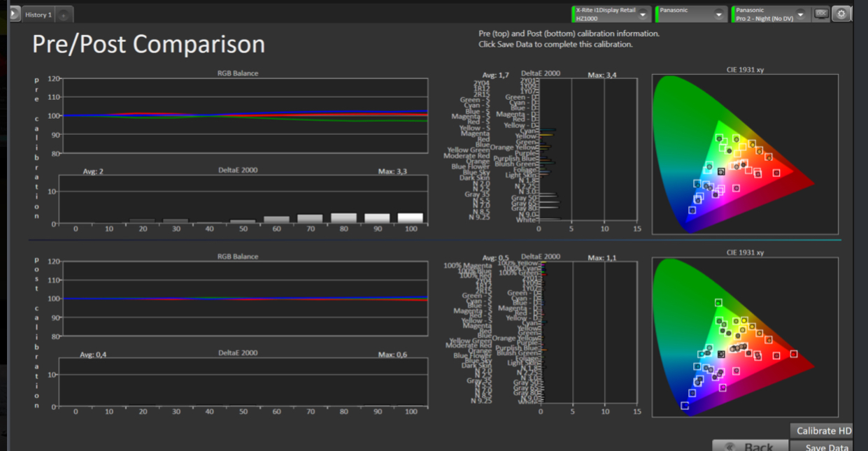Click the post-calibration RGB Balance chart
The image size is (868, 451).
(x=245, y=299)
